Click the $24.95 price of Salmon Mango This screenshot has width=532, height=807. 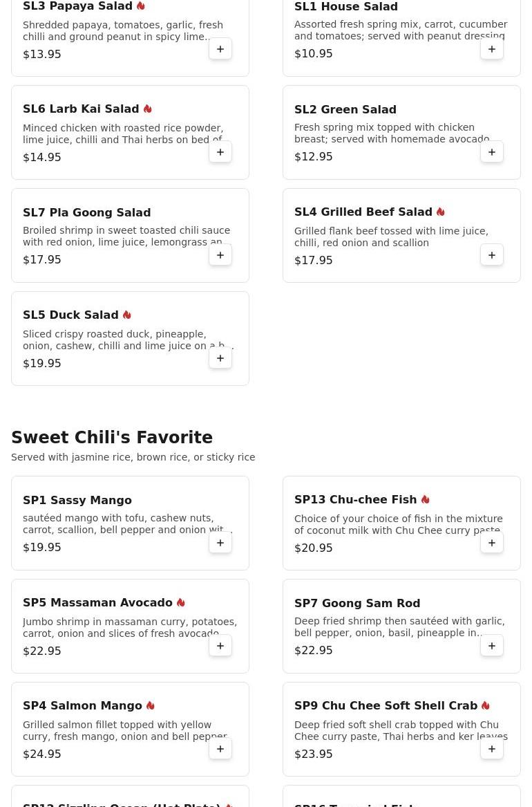point(41,754)
